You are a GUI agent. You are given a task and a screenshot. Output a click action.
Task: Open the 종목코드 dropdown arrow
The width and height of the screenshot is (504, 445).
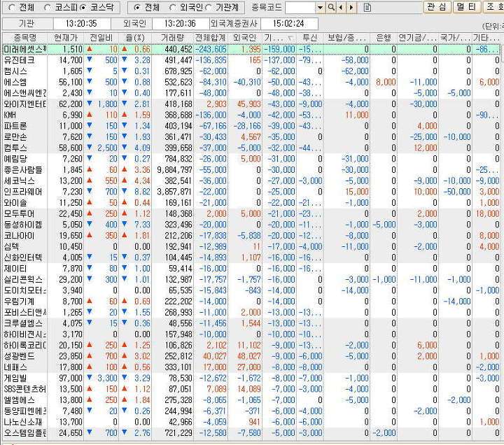[320, 8]
